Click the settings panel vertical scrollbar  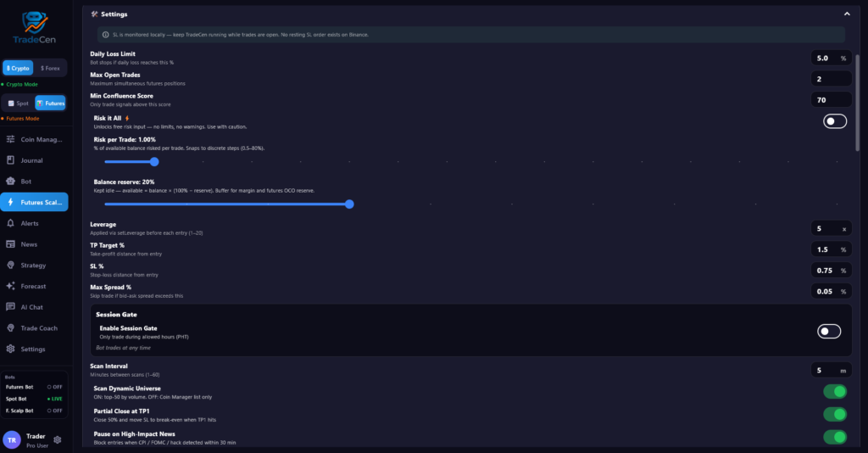[858, 103]
